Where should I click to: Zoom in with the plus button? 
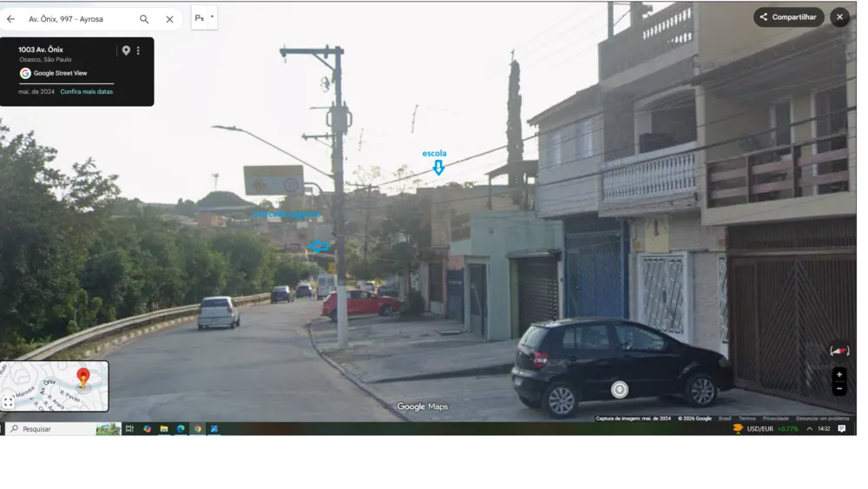pyautogui.click(x=839, y=375)
